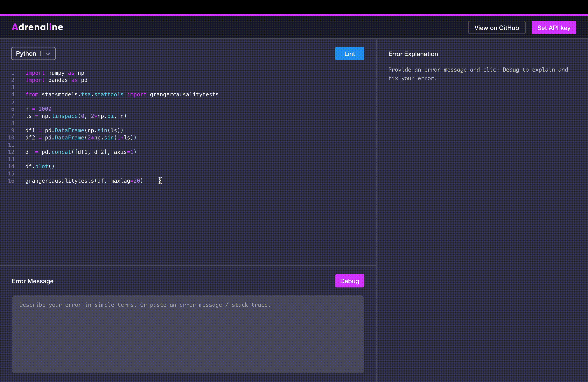The width and height of the screenshot is (588, 382).
Task: Click the df2 DataFrame definition line
Action: click(x=80, y=138)
